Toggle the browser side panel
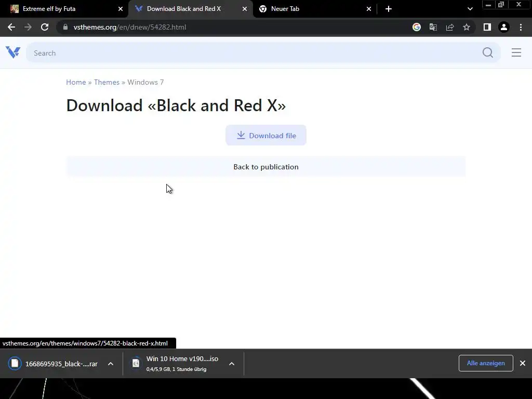 pos(487,27)
